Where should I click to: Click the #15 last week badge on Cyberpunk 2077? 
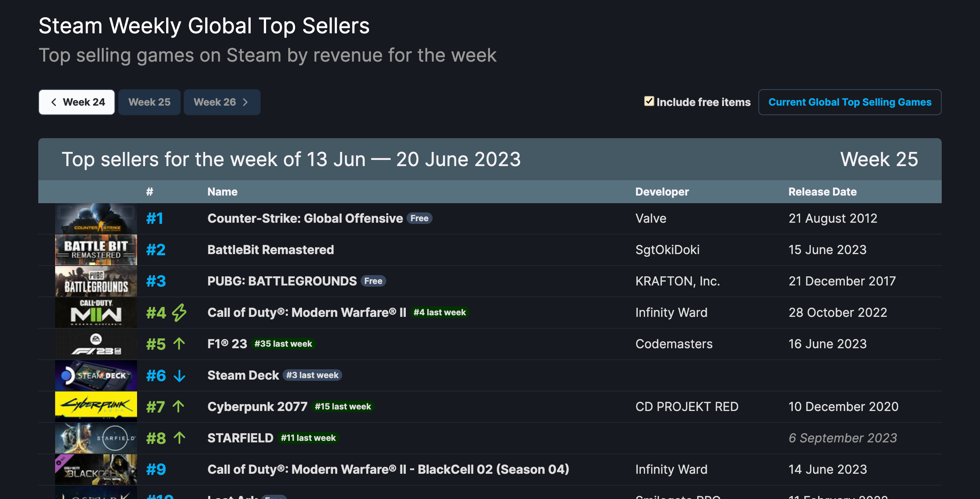(346, 407)
